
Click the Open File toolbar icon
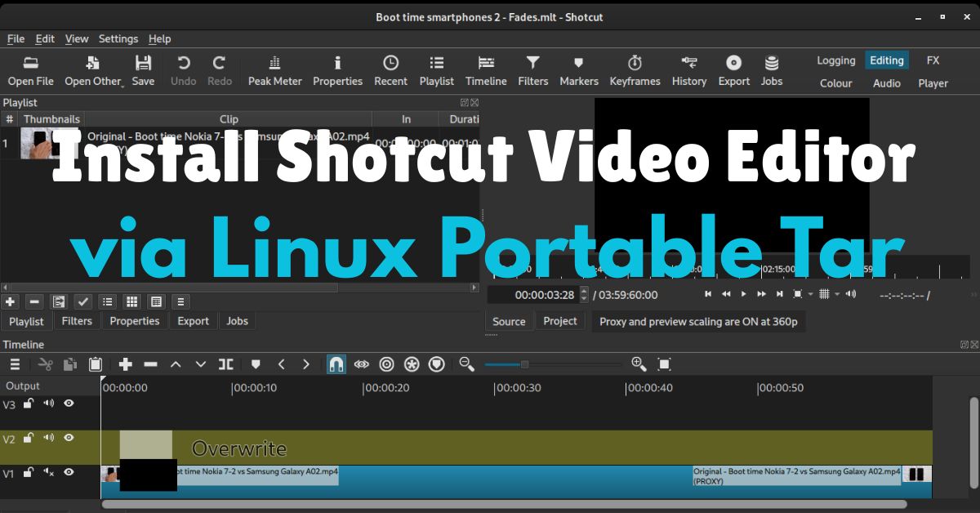coord(31,71)
